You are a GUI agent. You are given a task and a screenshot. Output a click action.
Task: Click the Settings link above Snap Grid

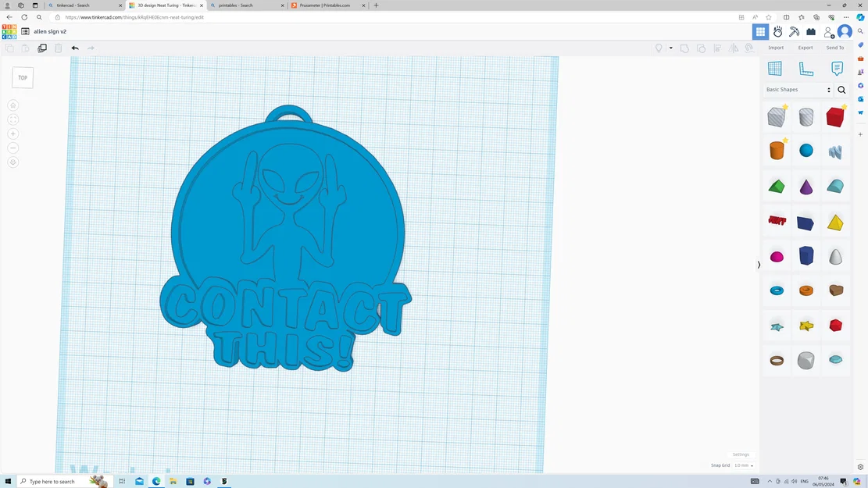[x=741, y=454]
